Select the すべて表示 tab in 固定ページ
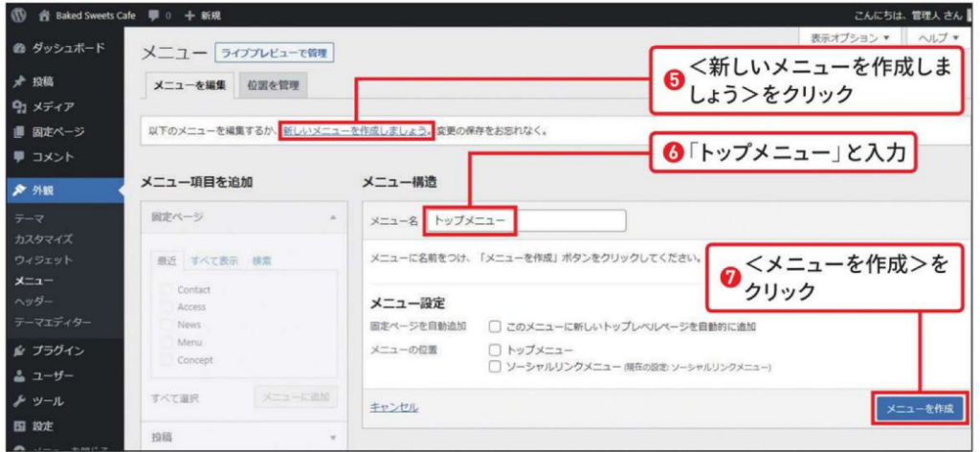 213,260
